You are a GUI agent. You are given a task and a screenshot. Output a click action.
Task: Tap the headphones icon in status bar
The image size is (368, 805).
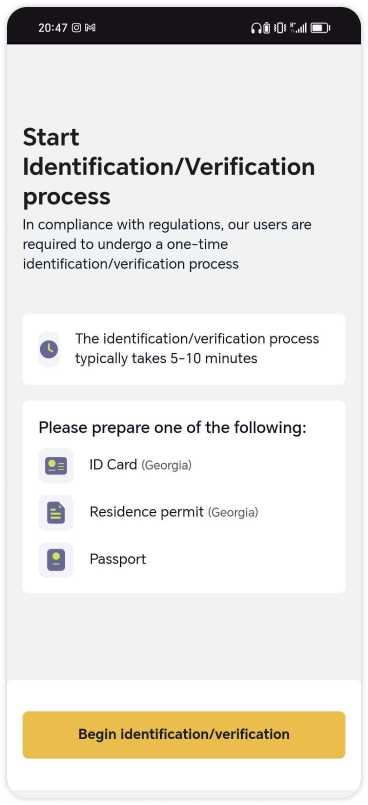pyautogui.click(x=256, y=28)
